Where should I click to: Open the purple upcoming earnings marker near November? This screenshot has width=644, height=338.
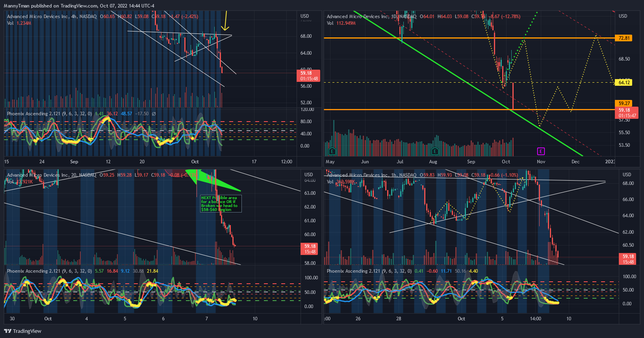tap(541, 151)
